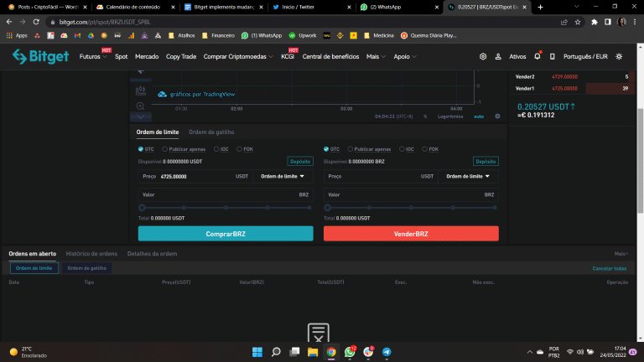Select GTC option in sell panel
Image resolution: width=644 pixels, height=362 pixels.
(331, 149)
